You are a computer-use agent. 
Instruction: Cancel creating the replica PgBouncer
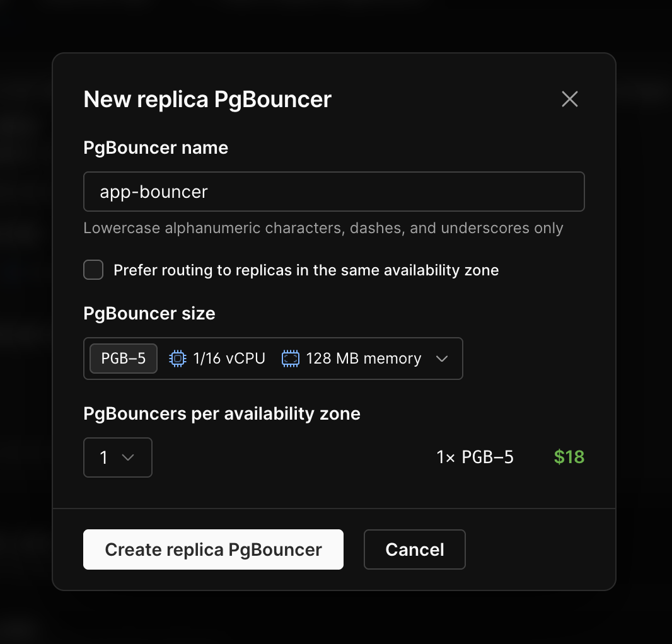tap(414, 549)
